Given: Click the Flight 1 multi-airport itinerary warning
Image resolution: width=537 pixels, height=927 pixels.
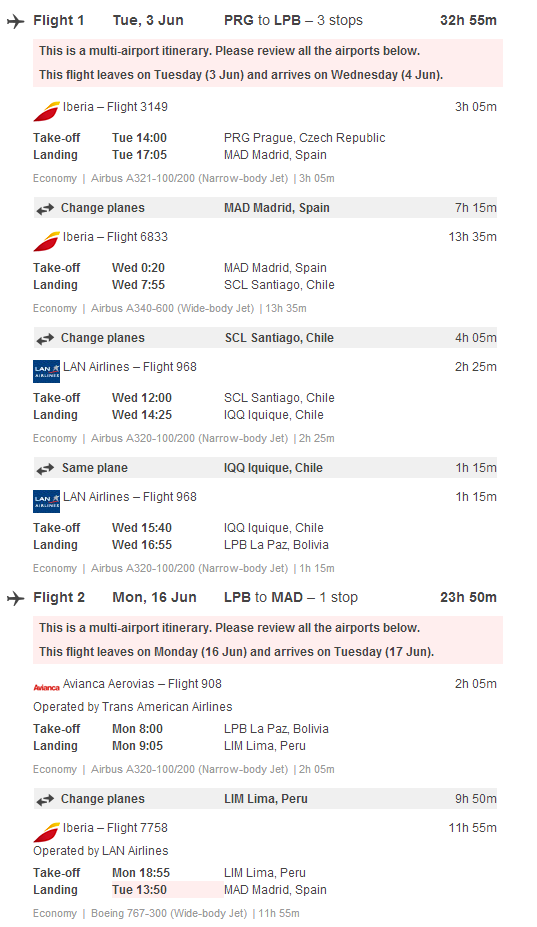Looking at the screenshot, I should (229, 51).
